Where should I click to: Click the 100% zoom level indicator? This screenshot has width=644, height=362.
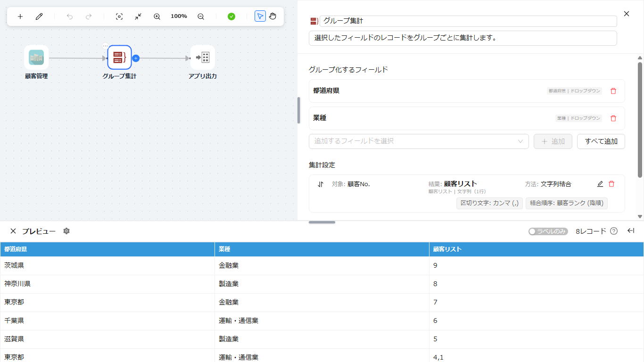(x=179, y=16)
